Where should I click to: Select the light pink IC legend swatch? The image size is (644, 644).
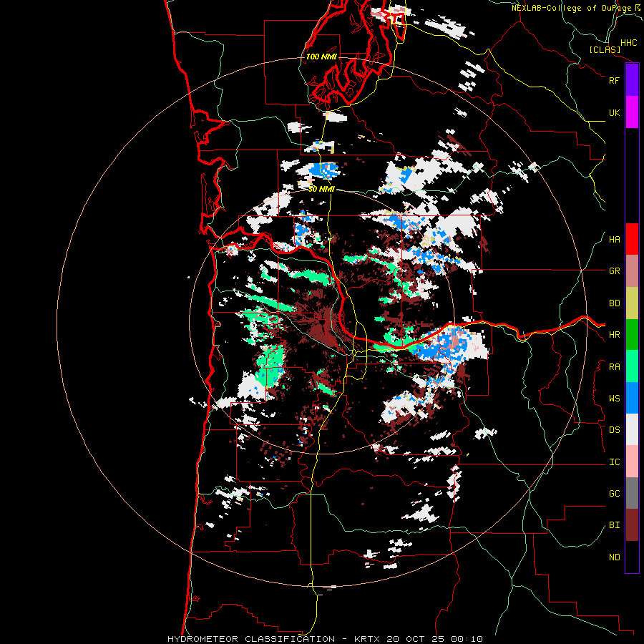632,462
